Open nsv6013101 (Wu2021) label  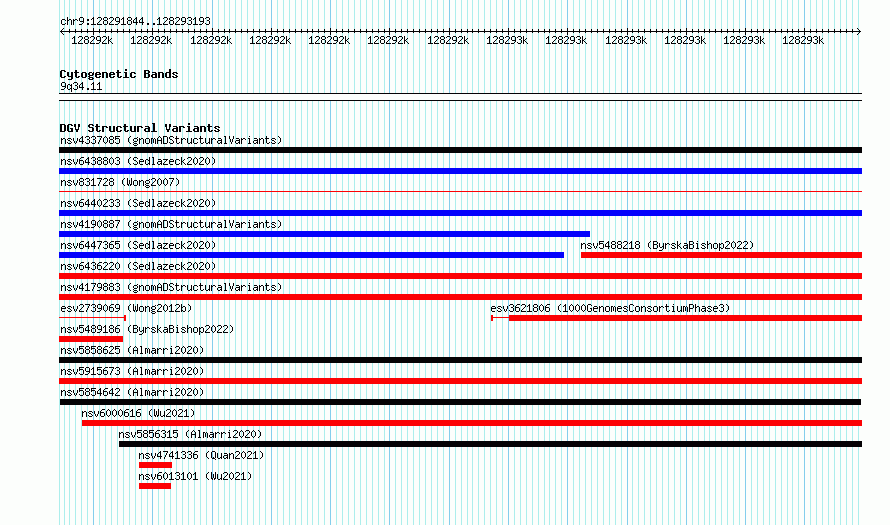tap(195, 476)
